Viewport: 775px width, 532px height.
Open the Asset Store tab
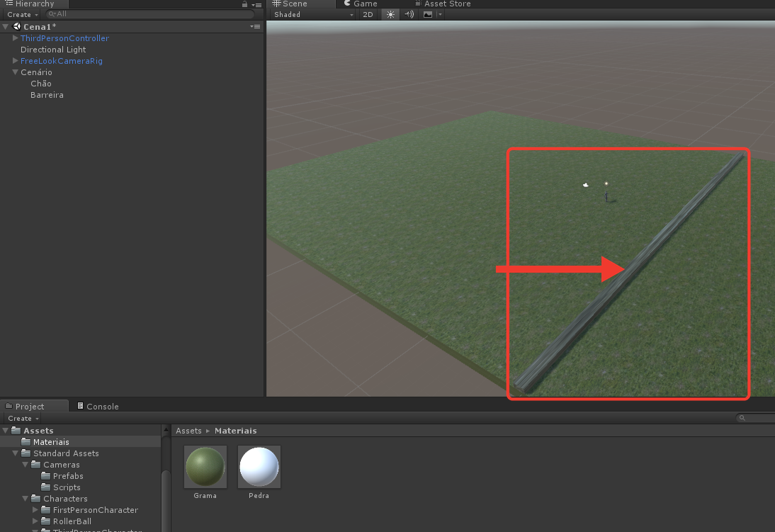pyautogui.click(x=442, y=4)
